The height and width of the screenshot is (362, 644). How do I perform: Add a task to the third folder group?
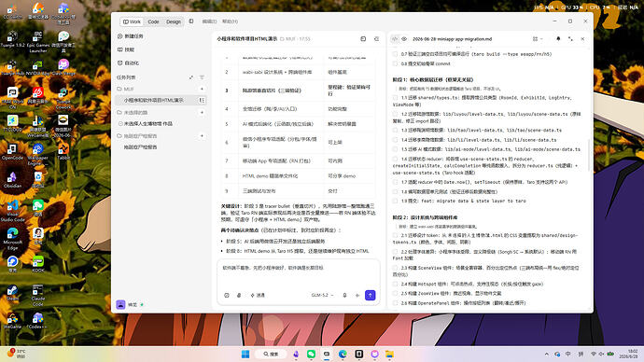[x=202, y=135]
